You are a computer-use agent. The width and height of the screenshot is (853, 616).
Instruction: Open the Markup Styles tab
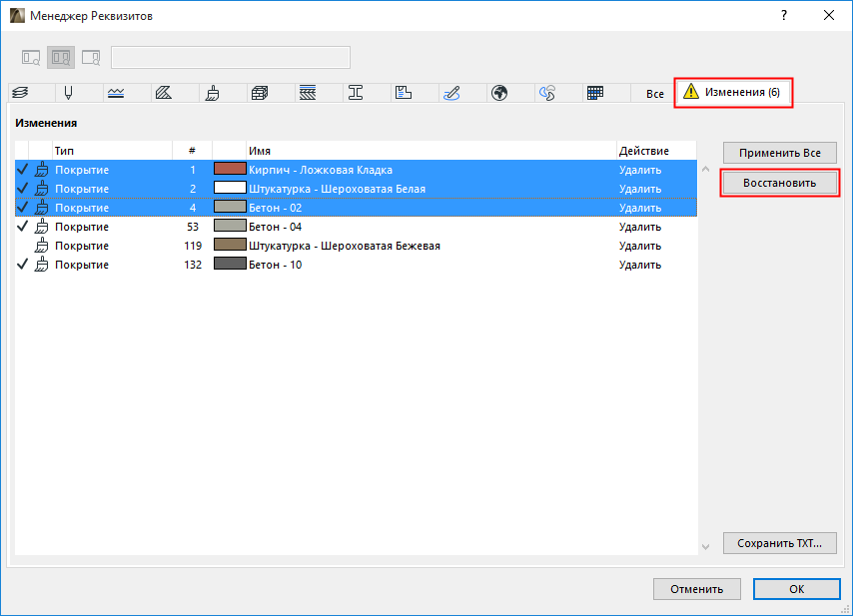pyautogui.click(x=451, y=93)
